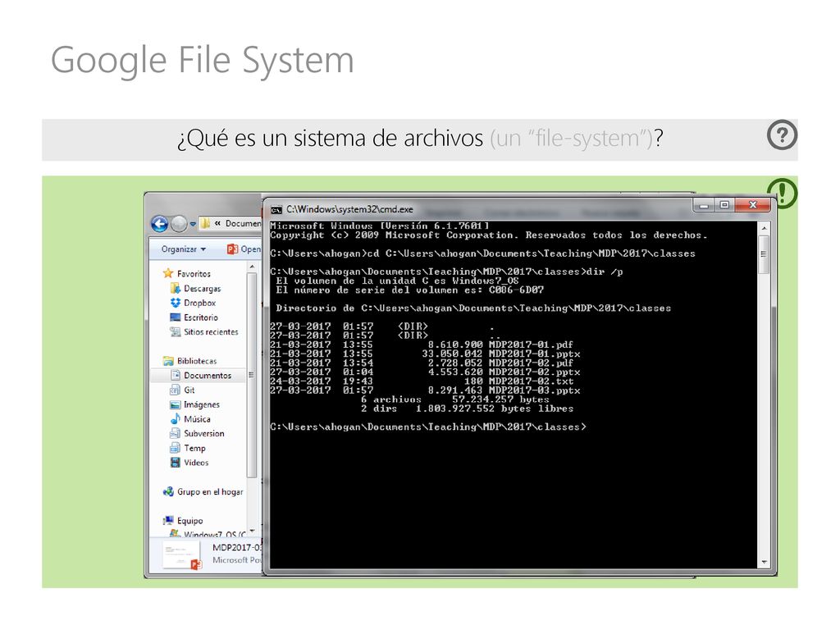Click the Música note icon
This screenshot has width=840, height=630.
pyautogui.click(x=176, y=419)
